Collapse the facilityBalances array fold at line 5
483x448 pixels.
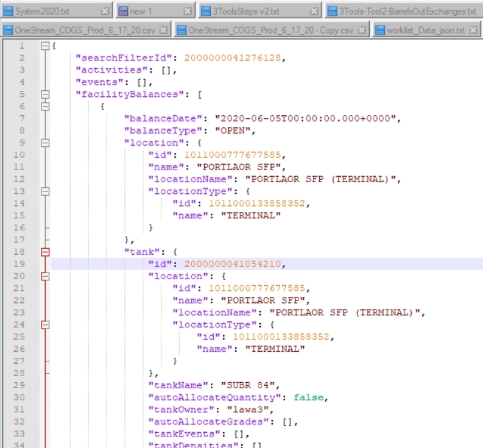(x=45, y=94)
